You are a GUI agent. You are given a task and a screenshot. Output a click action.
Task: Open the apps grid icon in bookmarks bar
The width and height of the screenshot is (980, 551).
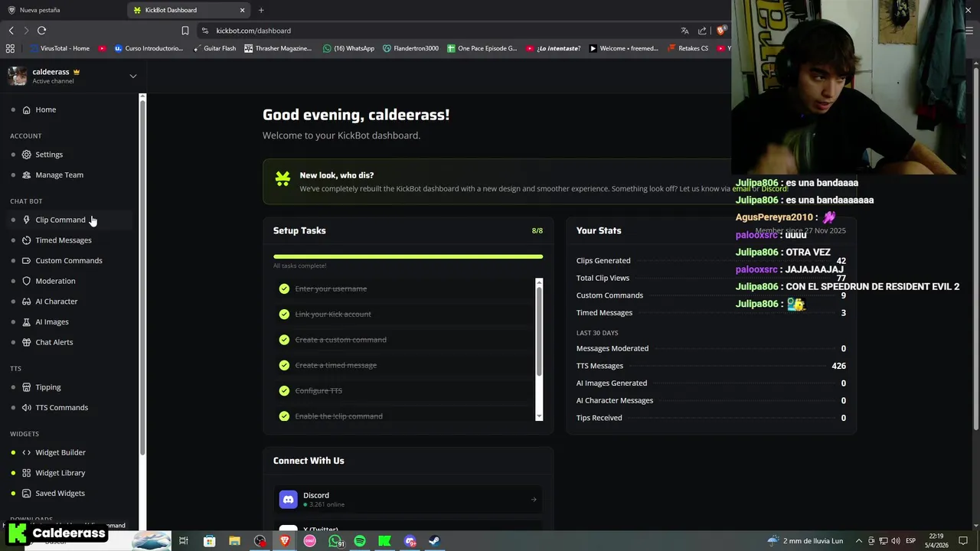click(x=10, y=48)
